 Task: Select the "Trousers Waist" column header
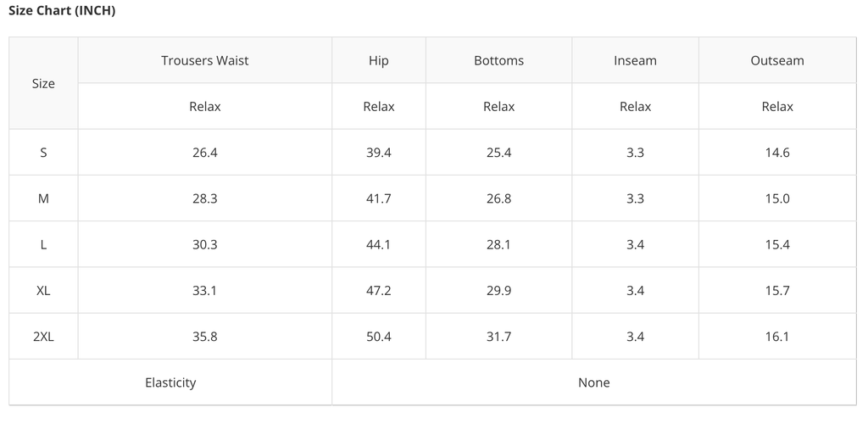[x=204, y=60]
